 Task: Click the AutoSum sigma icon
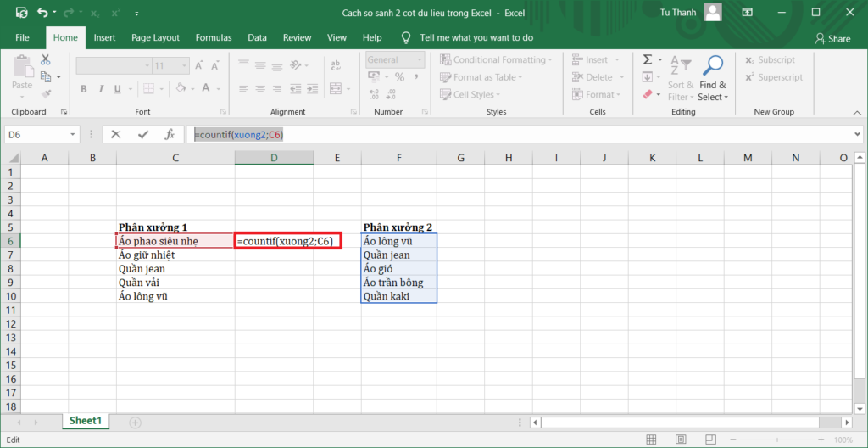point(648,59)
